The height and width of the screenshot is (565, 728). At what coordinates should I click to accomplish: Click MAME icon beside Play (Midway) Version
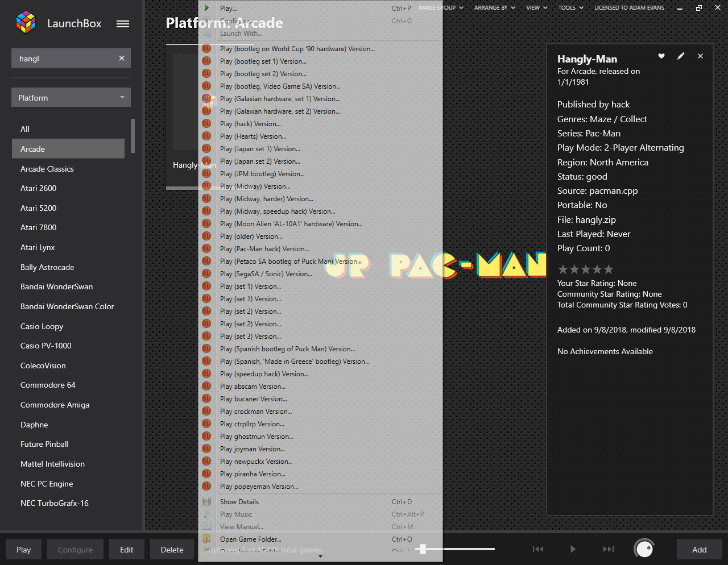click(206, 186)
